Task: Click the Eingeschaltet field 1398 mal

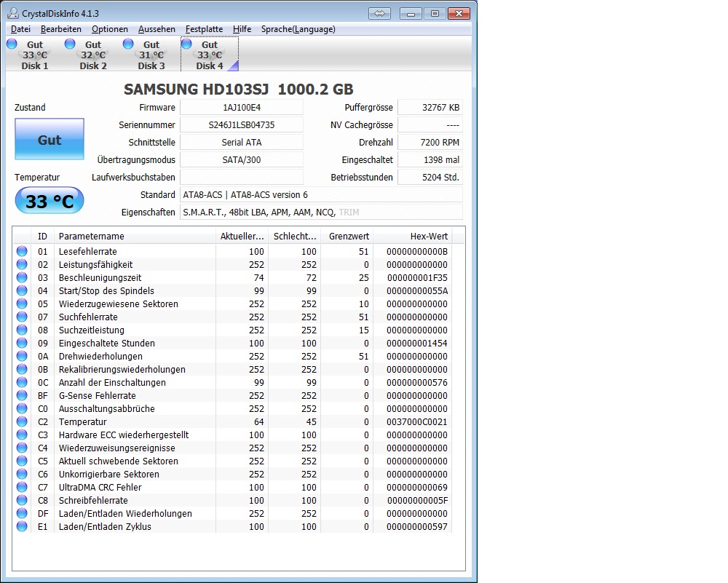Action: click(430, 159)
